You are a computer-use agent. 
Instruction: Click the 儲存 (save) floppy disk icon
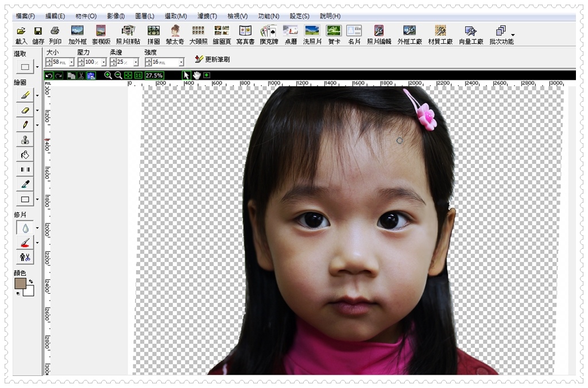pyautogui.click(x=38, y=31)
